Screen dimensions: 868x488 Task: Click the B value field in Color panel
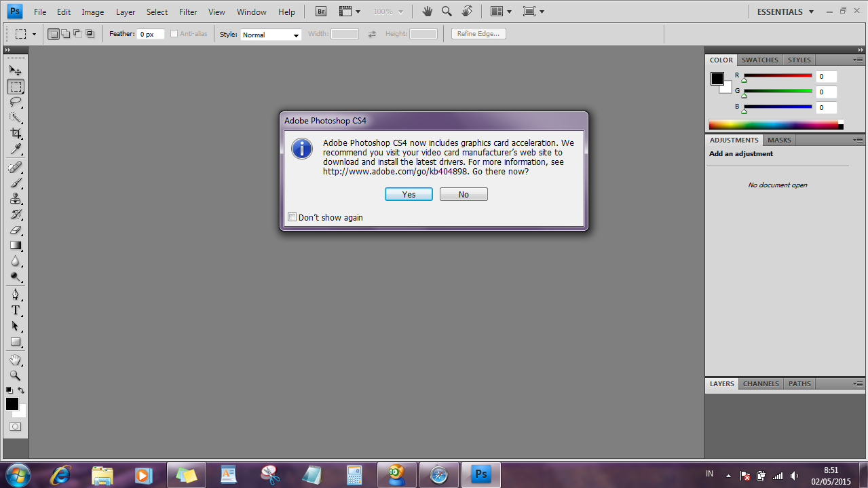click(826, 107)
